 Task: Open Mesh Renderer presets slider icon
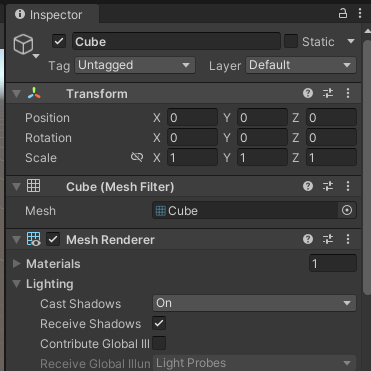coord(328,239)
